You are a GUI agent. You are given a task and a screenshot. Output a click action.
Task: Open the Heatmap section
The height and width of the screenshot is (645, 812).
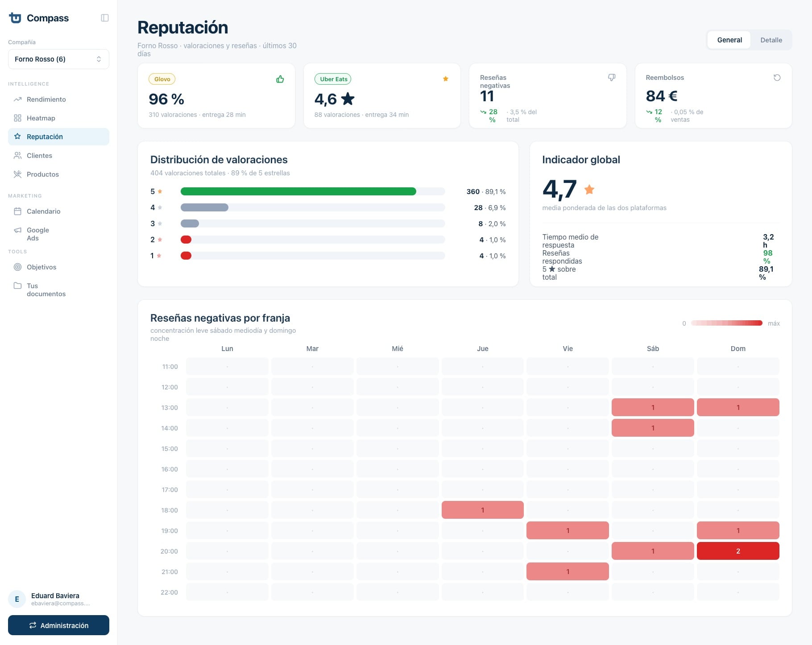coord(58,118)
